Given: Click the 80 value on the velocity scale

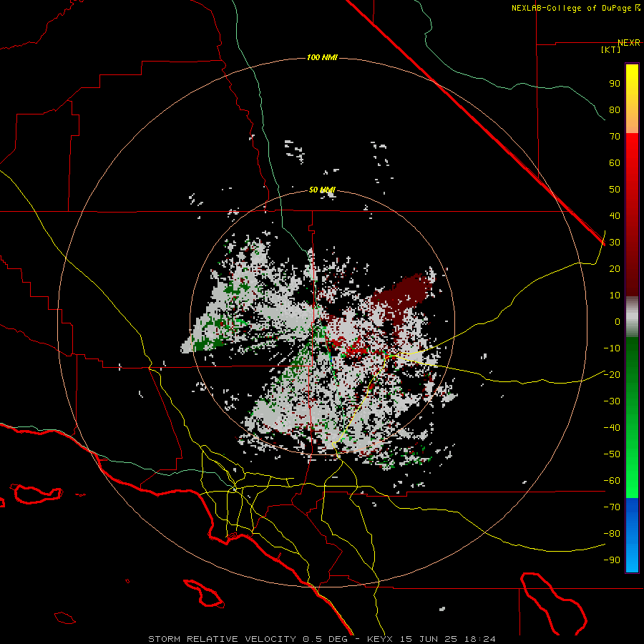Looking at the screenshot, I should tap(615, 109).
